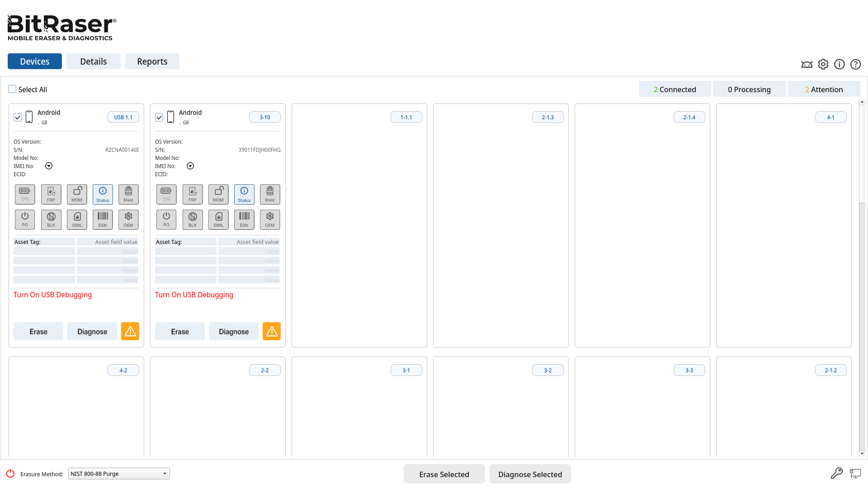868x488 pixels.
Task: Open settings with the top gear icon
Action: point(823,64)
